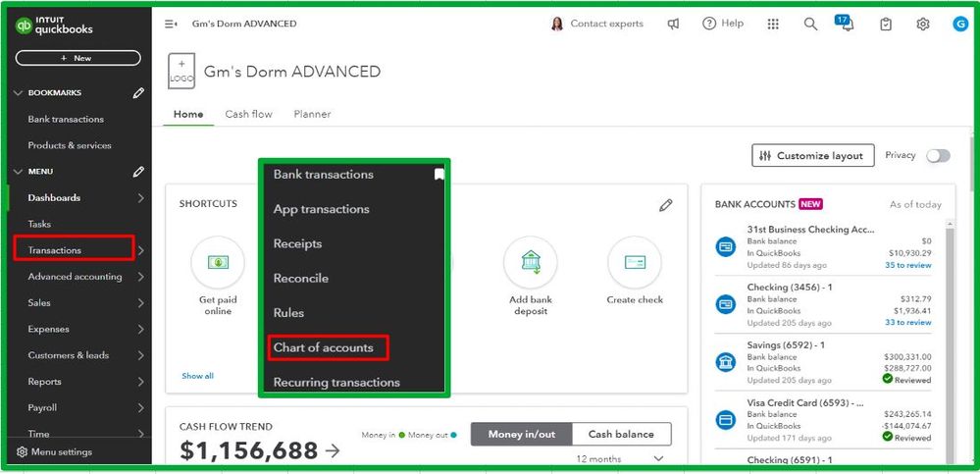This screenshot has width=980, height=474.
Task: Expand the Customers & leads submenu arrow
Action: pos(140,356)
